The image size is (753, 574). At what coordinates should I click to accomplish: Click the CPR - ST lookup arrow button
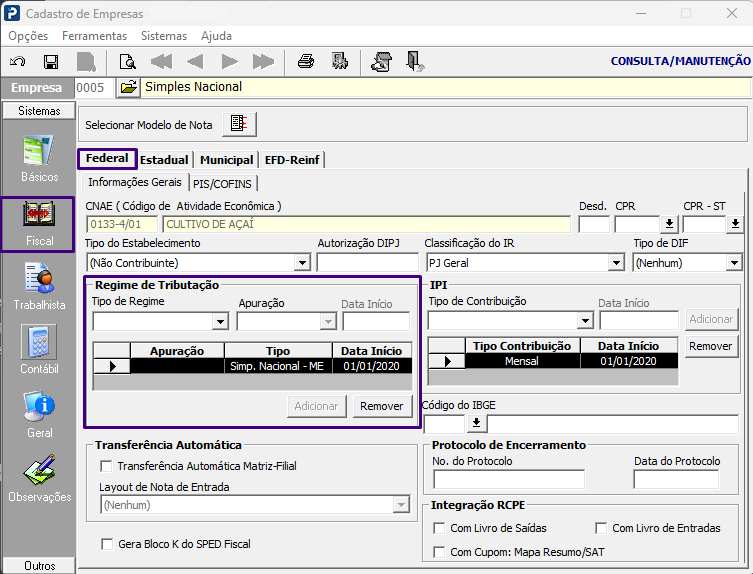[x=735, y=224]
